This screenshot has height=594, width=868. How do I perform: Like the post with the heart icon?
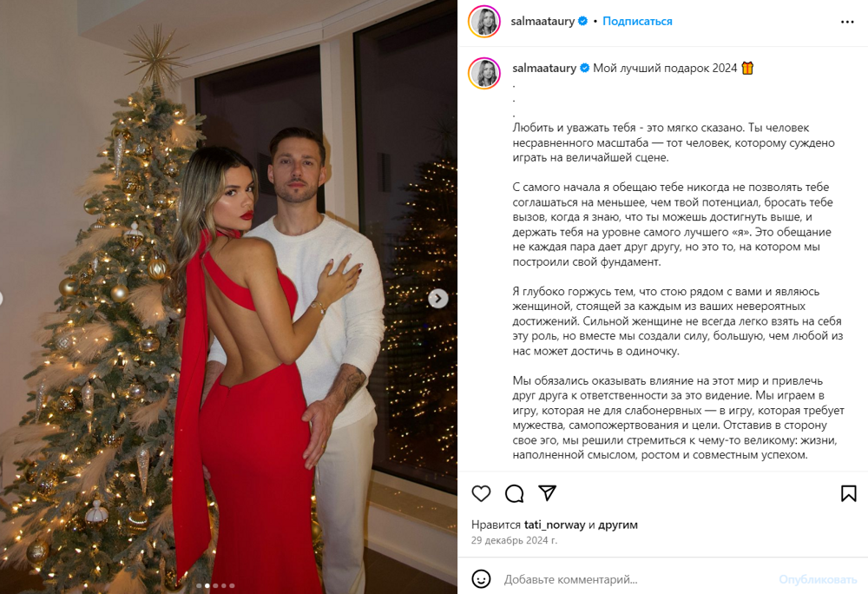[481, 493]
